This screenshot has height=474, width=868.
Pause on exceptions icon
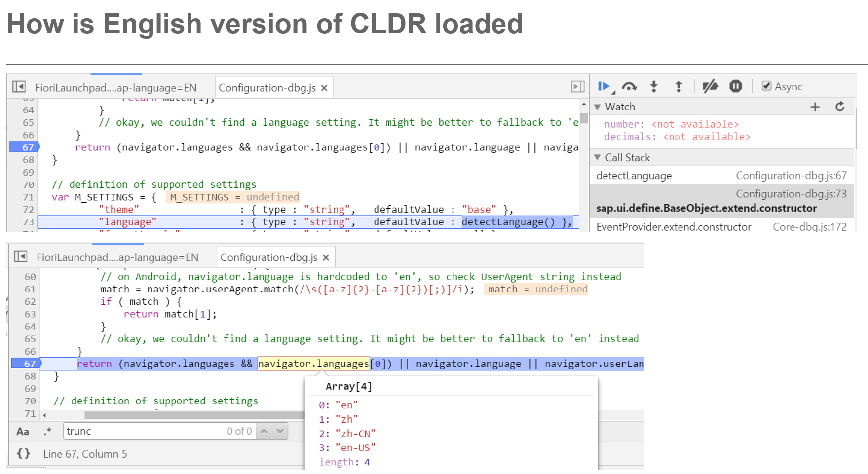pos(736,86)
